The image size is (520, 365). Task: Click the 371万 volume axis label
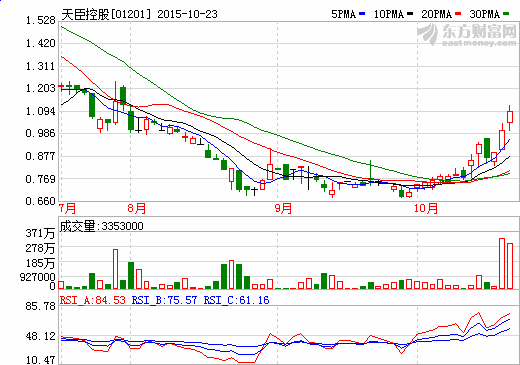click(x=40, y=233)
